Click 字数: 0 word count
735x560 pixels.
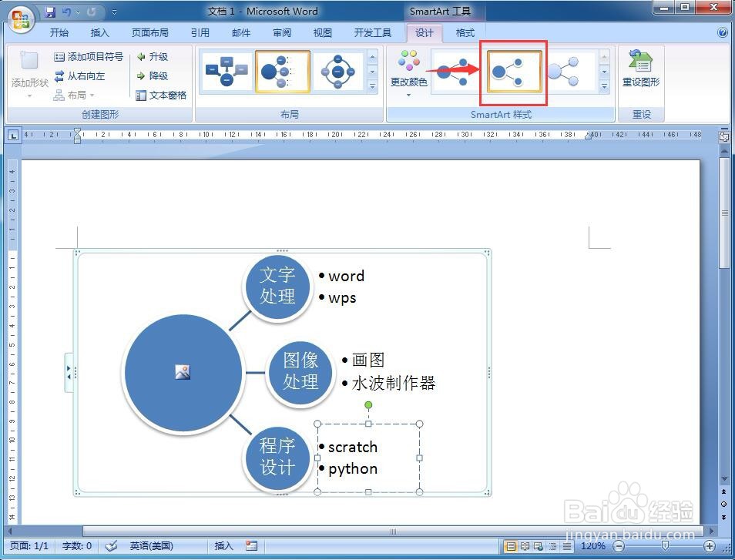pyautogui.click(x=77, y=546)
